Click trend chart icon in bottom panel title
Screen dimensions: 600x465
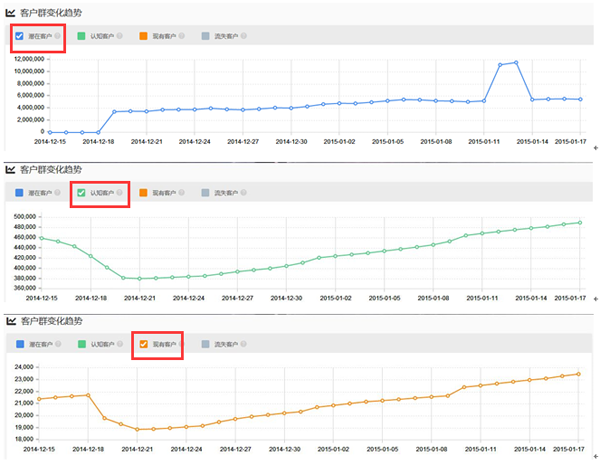pyautogui.click(x=11, y=321)
